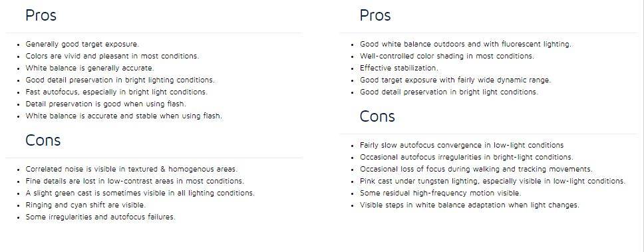Click 'Correlated noise is visible' line

[x=132, y=169]
